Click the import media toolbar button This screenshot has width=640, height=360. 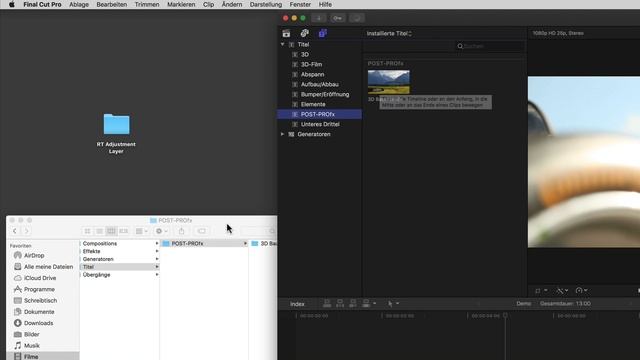pos(319,18)
